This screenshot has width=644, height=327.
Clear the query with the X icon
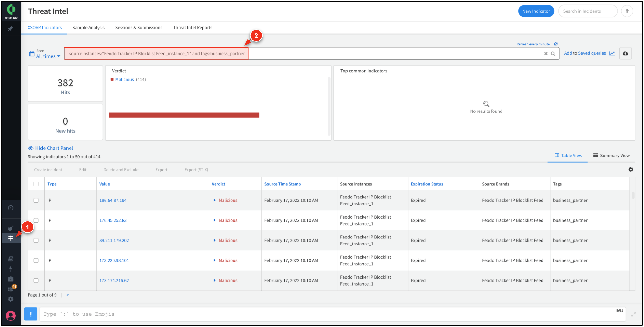pyautogui.click(x=546, y=54)
